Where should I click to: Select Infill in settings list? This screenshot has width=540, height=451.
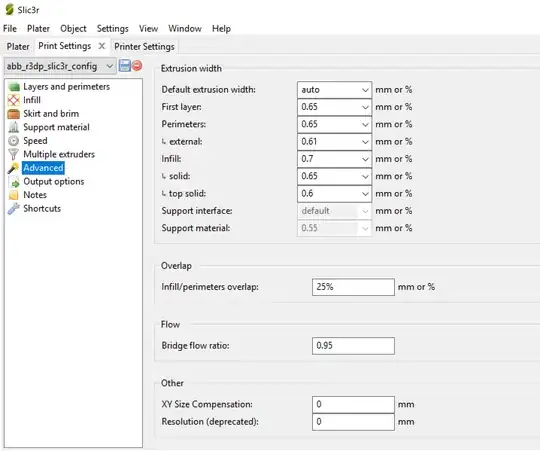[x=32, y=100]
